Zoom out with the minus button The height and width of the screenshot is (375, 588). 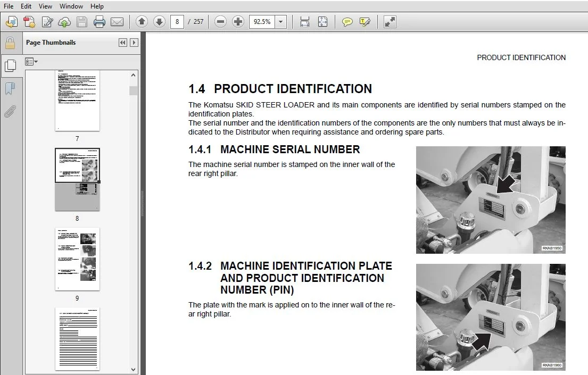tap(220, 22)
